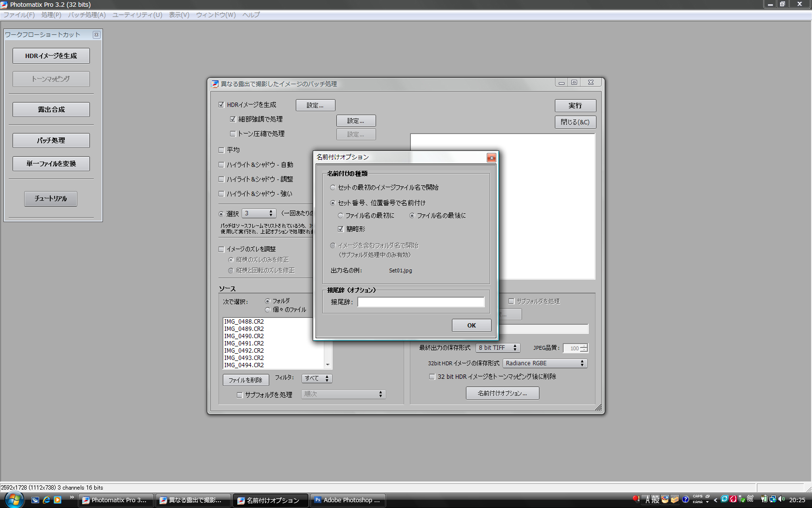Open the 処理(P) menu
This screenshot has width=812, height=508.
[51, 15]
